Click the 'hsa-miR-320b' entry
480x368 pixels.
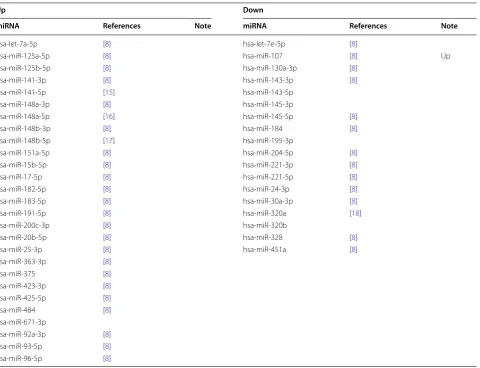pos(265,225)
